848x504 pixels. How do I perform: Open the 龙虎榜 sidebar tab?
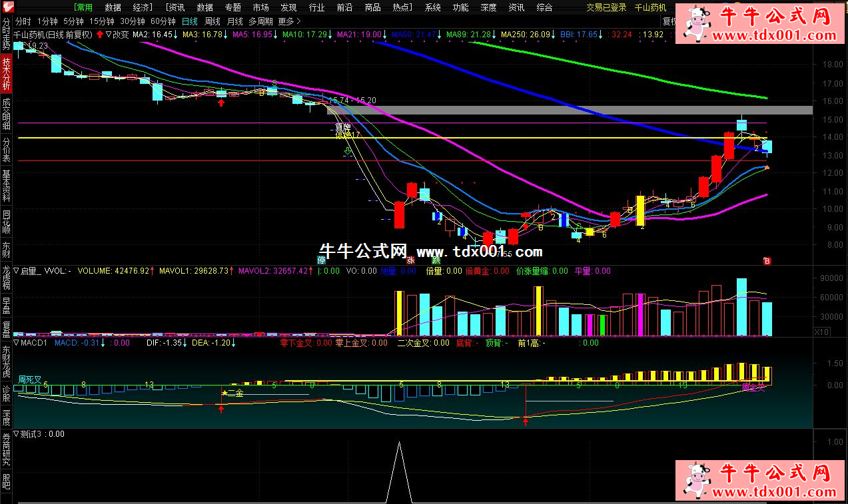tap(7, 278)
